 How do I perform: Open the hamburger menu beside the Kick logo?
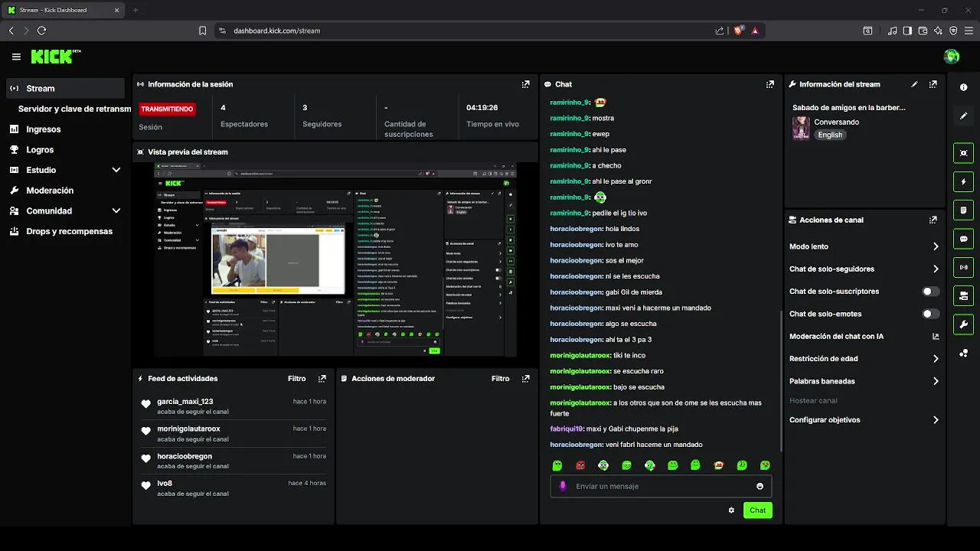click(x=16, y=57)
